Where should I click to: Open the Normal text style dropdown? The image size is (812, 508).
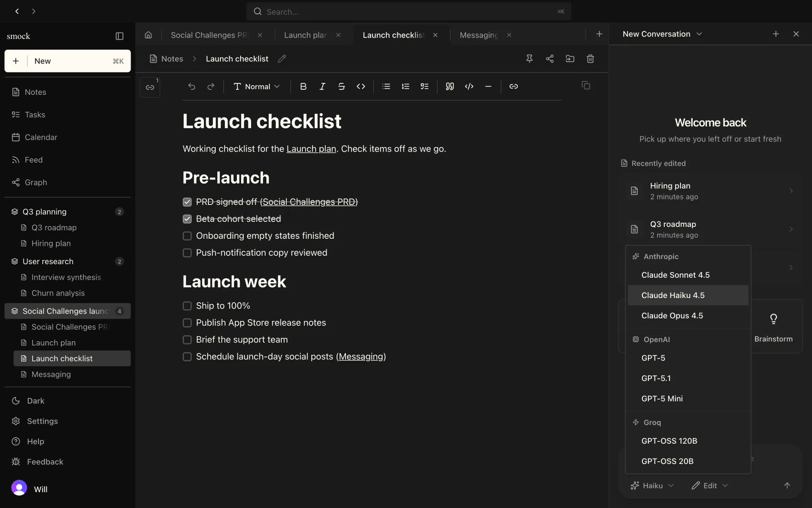pyautogui.click(x=257, y=86)
